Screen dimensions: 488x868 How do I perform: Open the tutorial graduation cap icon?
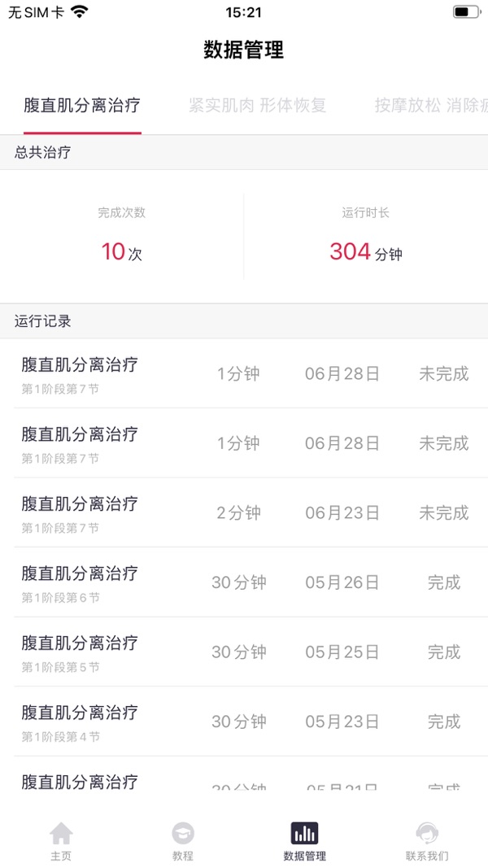pyautogui.click(x=183, y=833)
